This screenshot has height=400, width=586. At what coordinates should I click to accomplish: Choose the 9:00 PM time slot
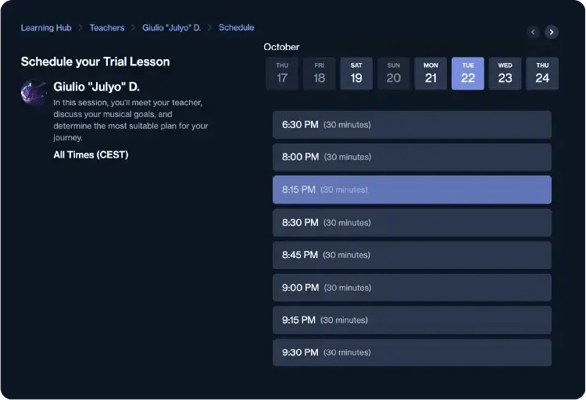click(x=412, y=287)
